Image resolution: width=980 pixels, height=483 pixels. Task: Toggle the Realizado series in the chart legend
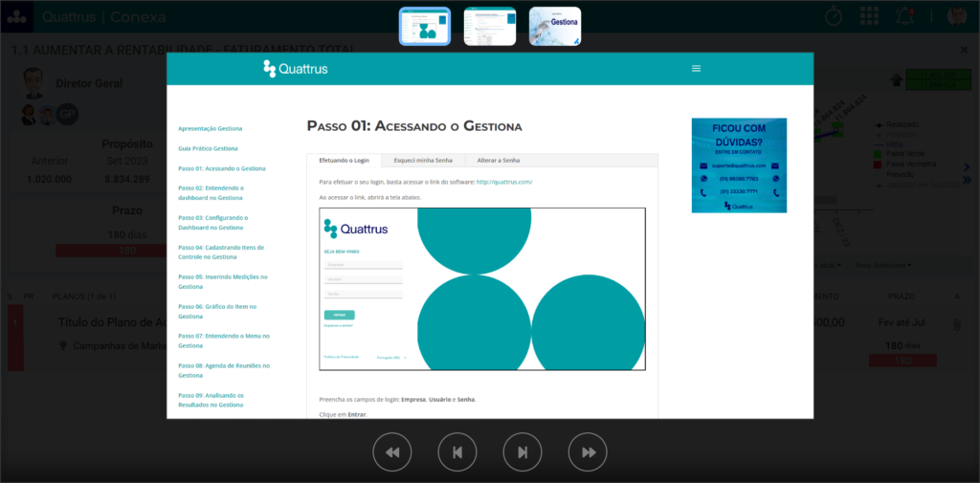coord(898,124)
